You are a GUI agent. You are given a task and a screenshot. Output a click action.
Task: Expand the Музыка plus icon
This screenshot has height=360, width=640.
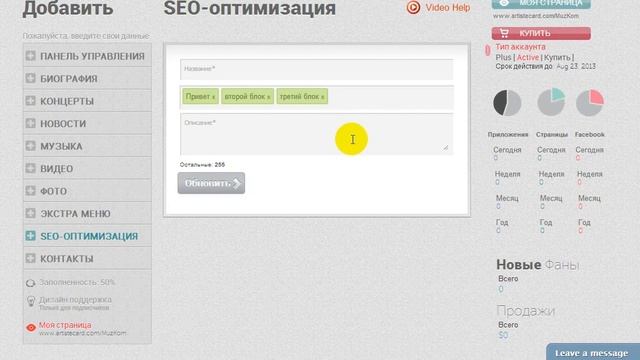pos(31,146)
